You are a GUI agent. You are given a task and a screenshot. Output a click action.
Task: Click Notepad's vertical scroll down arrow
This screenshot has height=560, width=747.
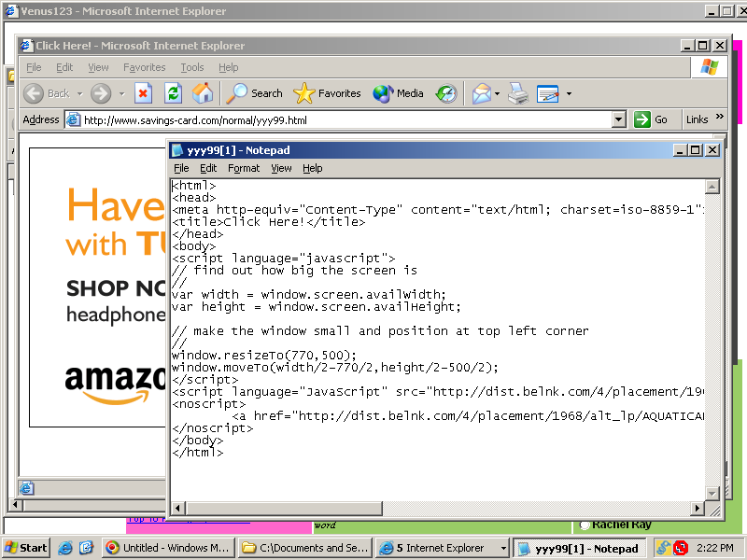tap(712, 494)
